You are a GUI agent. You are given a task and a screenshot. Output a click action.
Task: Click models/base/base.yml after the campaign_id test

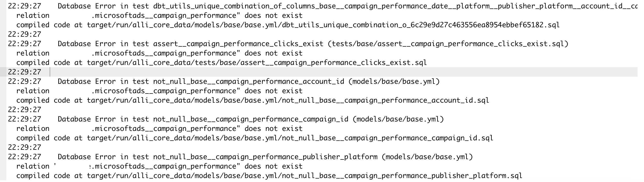398,119
